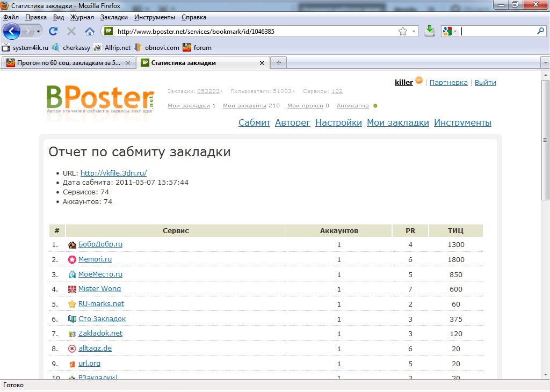Click the Выйти logout link
The image size is (550, 392).
(486, 82)
